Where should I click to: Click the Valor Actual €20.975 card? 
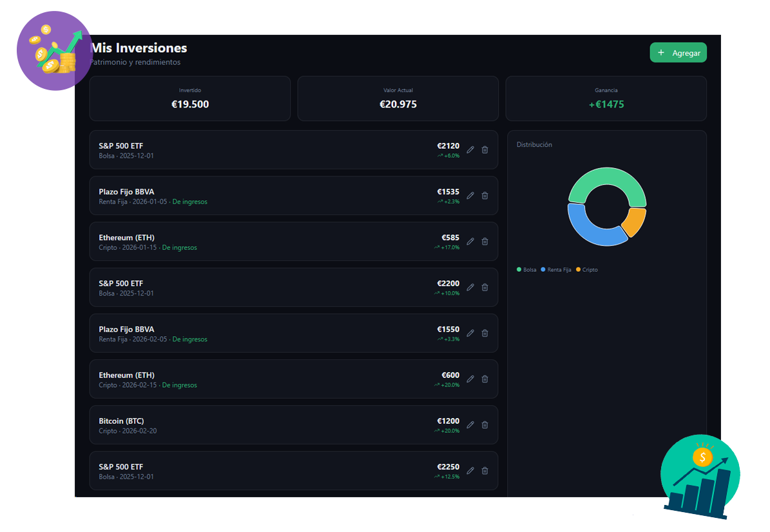[398, 98]
